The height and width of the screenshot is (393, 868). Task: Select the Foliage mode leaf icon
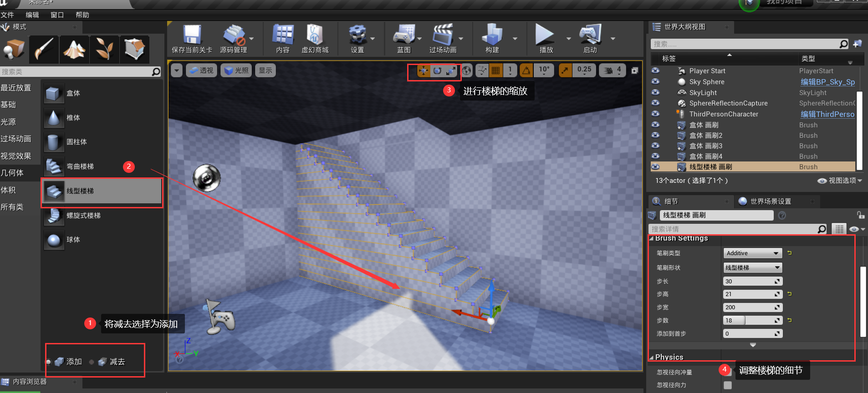104,49
